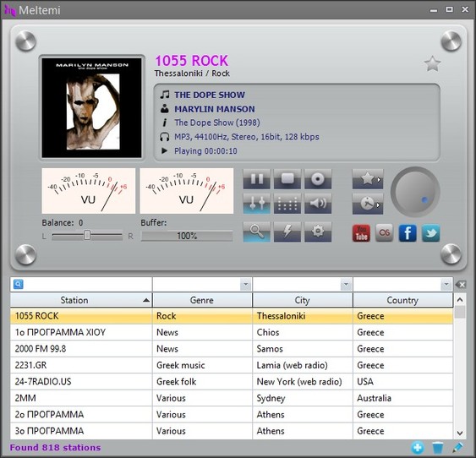Click the blue search icon in filter

[19, 284]
